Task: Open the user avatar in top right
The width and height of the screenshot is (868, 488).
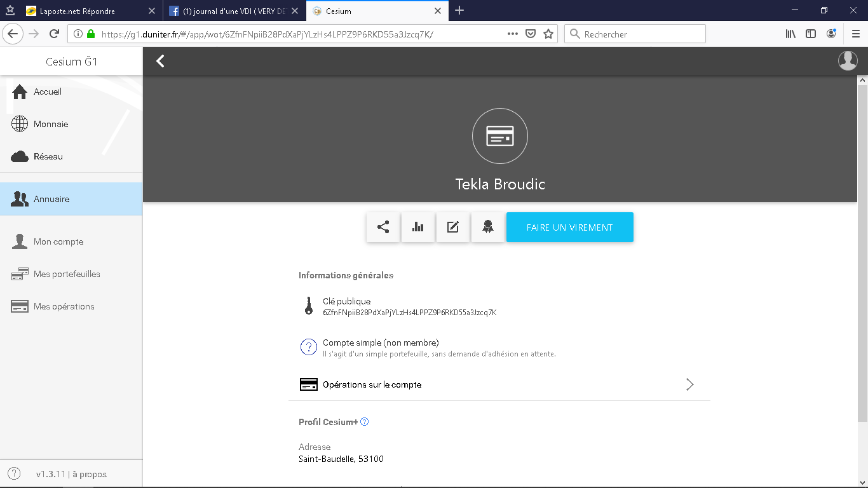Action: click(x=848, y=60)
